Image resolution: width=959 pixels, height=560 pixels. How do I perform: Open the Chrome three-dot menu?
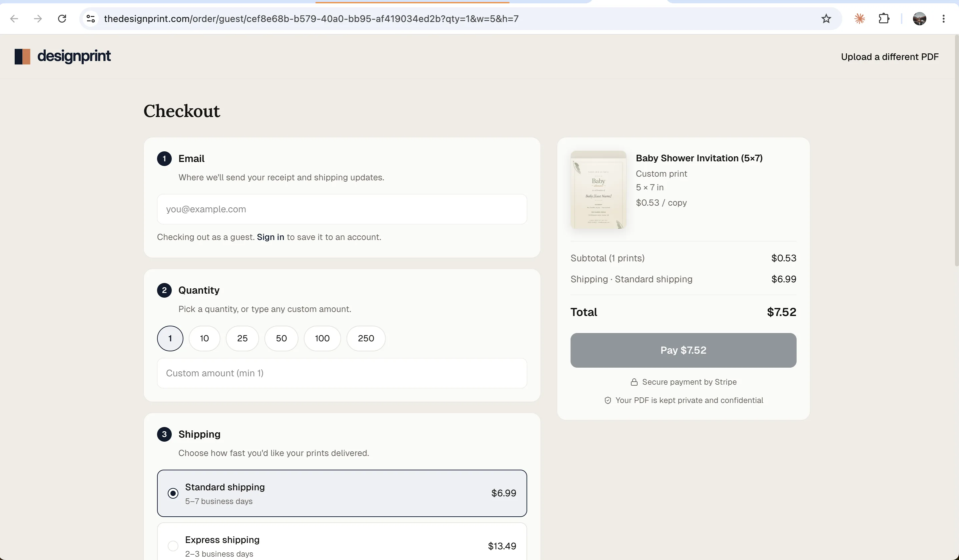click(x=943, y=19)
